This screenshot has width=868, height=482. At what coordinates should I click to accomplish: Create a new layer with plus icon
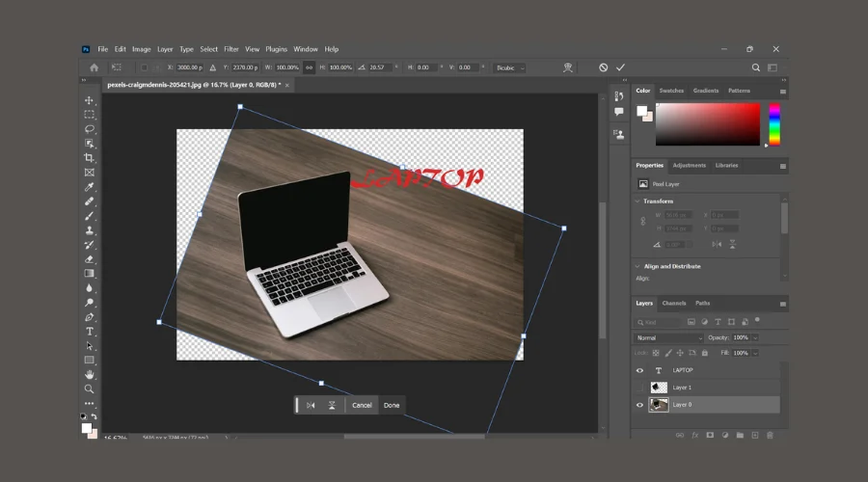tap(754, 436)
